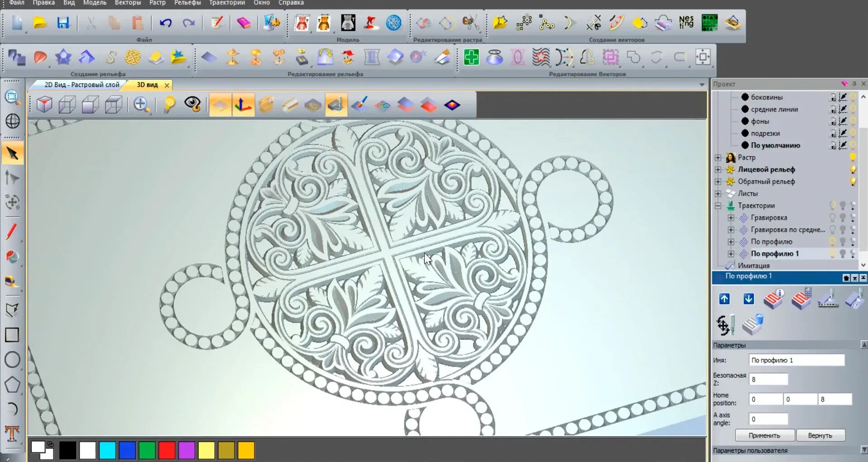Toggle visibility bulb of фоны layer

(853, 121)
